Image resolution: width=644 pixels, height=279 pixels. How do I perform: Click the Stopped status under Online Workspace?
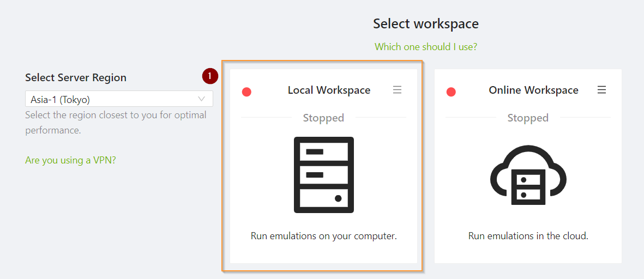528,118
